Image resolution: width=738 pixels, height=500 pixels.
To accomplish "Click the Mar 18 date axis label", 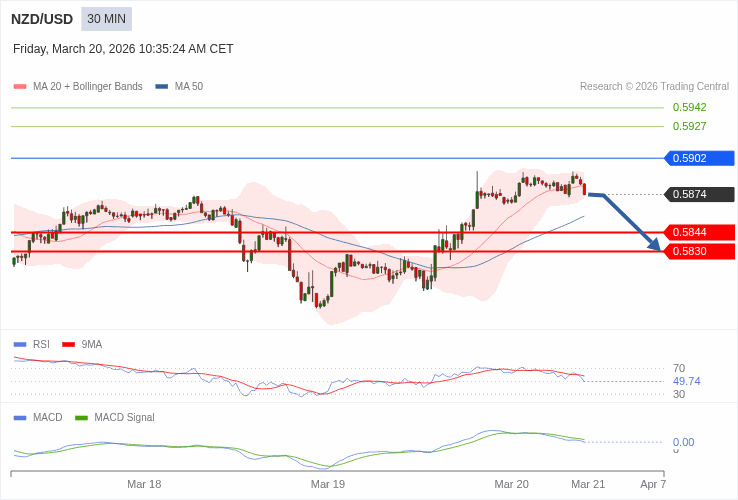I will point(144,484).
